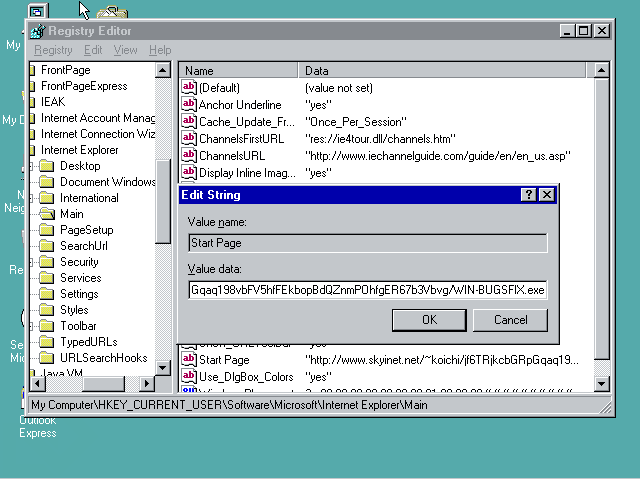Expand the Security tree node
640x480 pixels.
click(31, 262)
